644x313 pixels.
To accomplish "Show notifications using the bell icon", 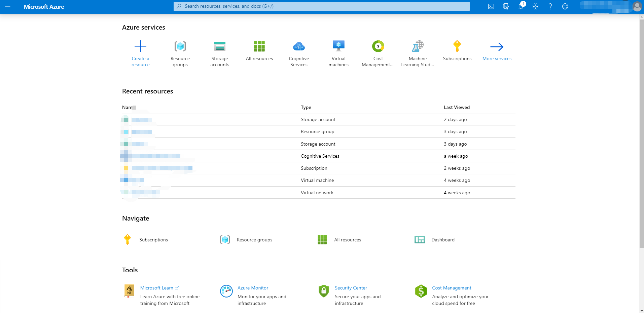I will click(521, 6).
